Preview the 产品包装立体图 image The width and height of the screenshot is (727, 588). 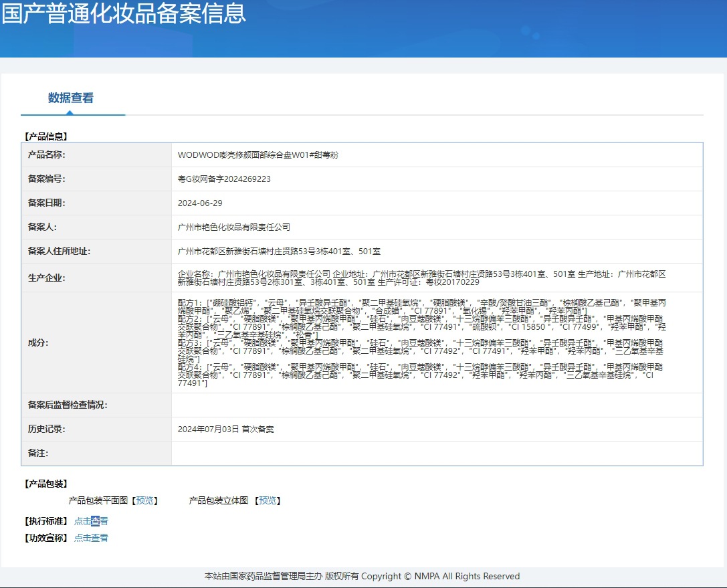click(x=267, y=500)
